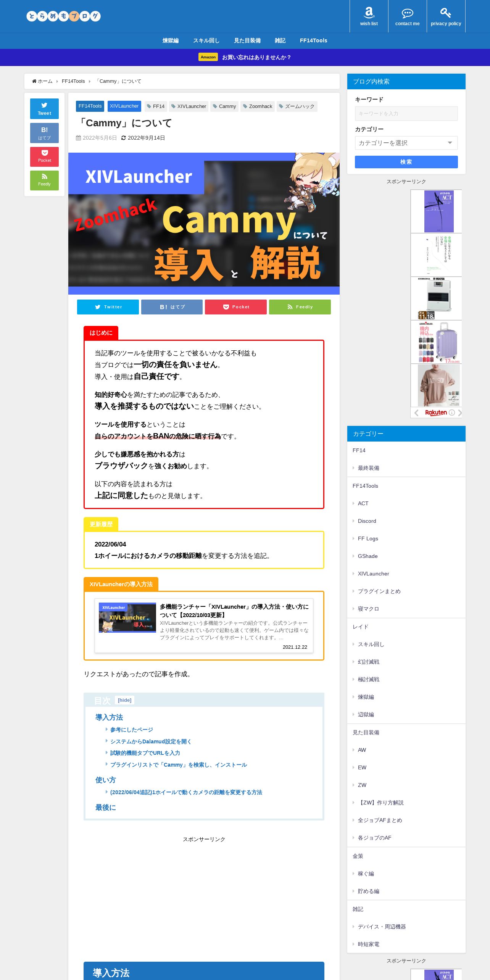Open the 幻討滅戦 category
This screenshot has height=980, width=490.
point(368,662)
